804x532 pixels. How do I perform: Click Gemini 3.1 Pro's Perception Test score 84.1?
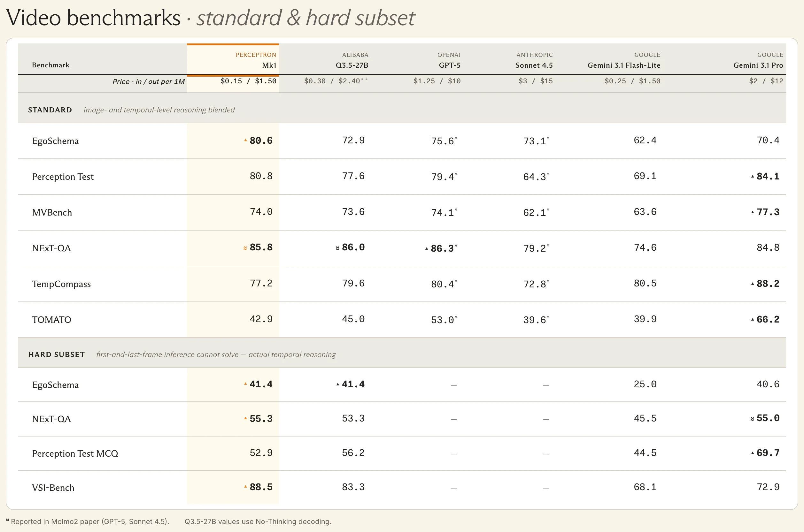tap(768, 176)
